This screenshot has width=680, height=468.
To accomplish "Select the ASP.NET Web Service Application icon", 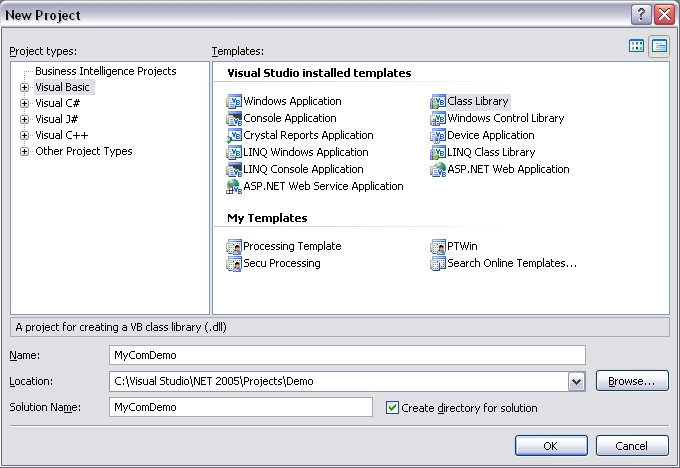I will click(234, 187).
